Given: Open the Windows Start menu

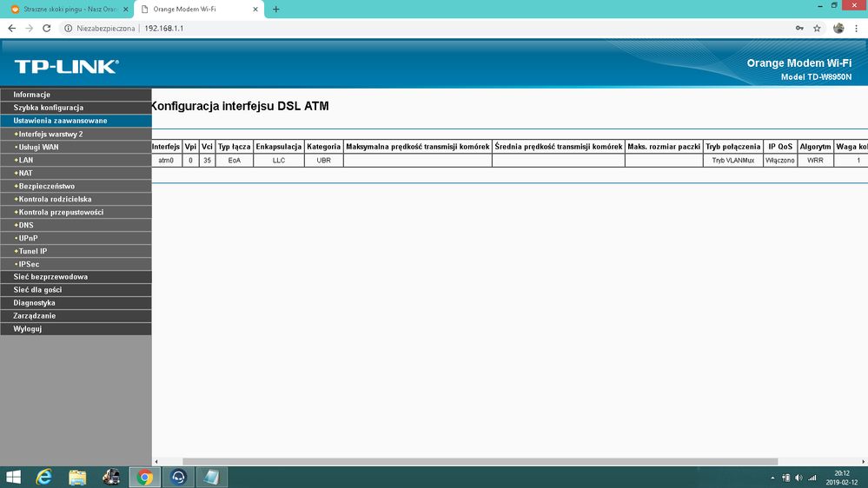Looking at the screenshot, I should tap(13, 477).
